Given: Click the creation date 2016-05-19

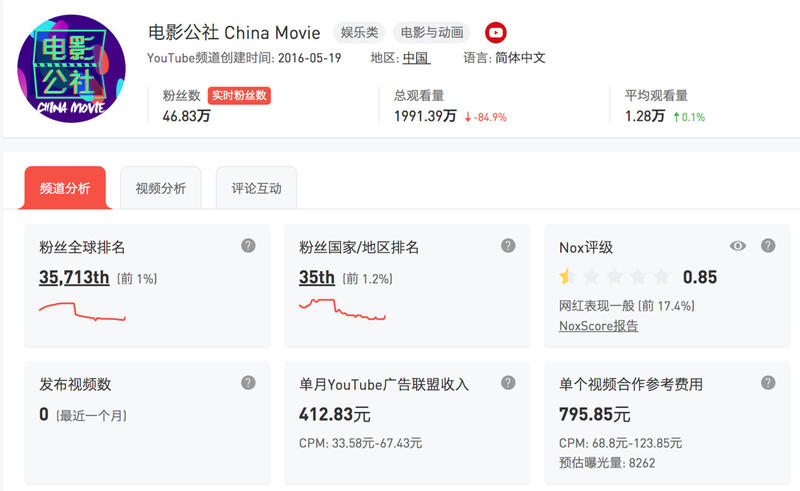Looking at the screenshot, I should click(x=310, y=58).
